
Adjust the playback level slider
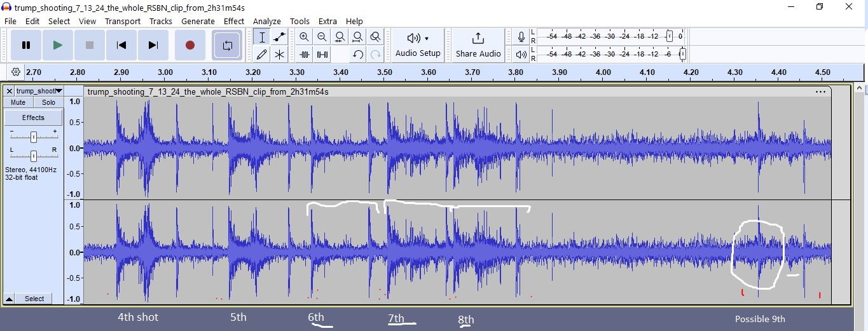pyautogui.click(x=682, y=54)
